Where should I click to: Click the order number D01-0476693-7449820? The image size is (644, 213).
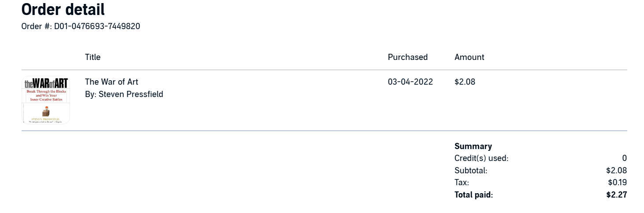97,26
